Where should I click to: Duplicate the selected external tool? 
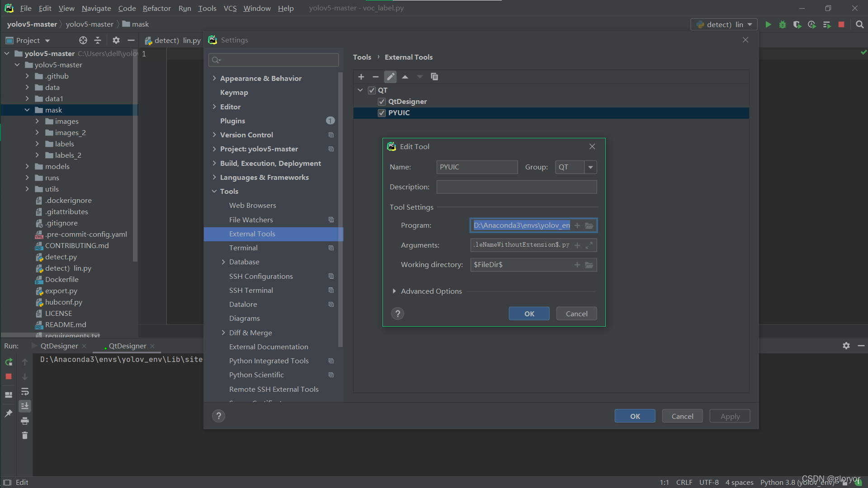[434, 77]
